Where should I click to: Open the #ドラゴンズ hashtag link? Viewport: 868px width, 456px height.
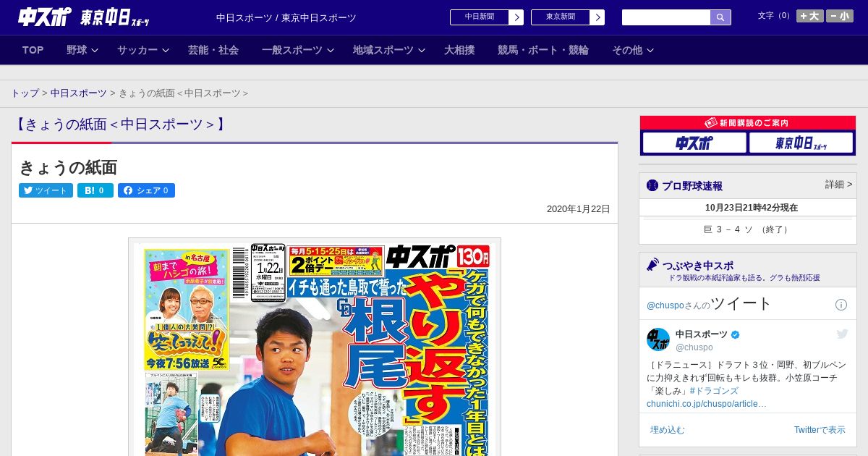pyautogui.click(x=714, y=391)
